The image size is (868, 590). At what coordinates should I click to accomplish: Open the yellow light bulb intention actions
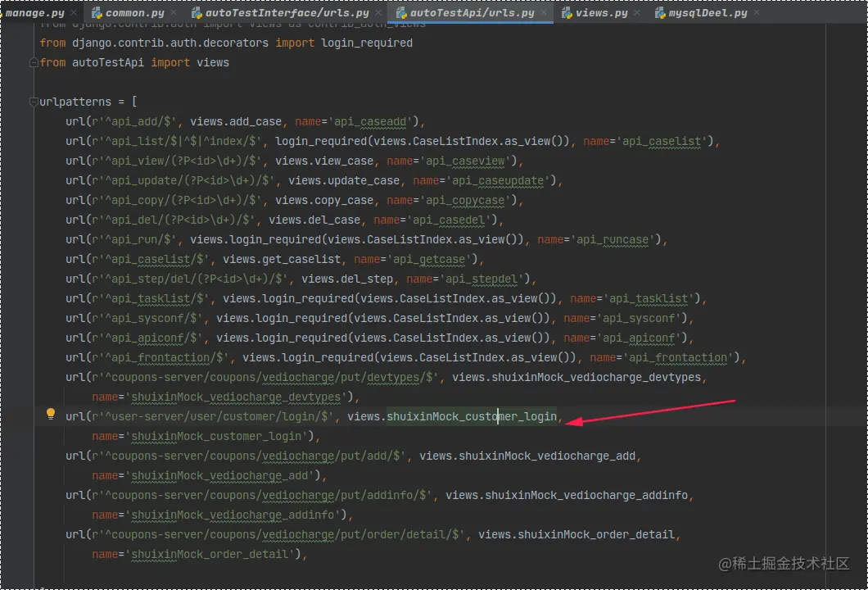[x=51, y=413]
